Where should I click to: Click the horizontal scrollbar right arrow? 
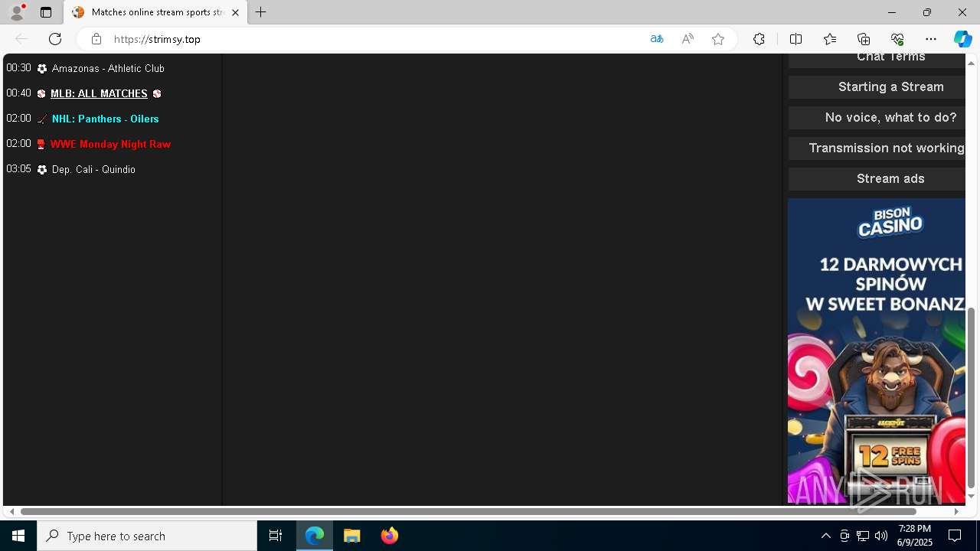point(956,511)
